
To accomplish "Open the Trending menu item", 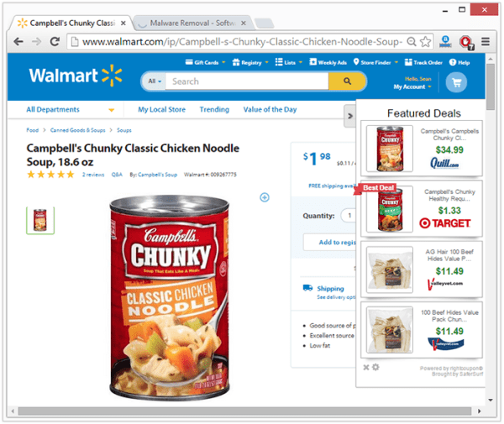I will coord(214,109).
